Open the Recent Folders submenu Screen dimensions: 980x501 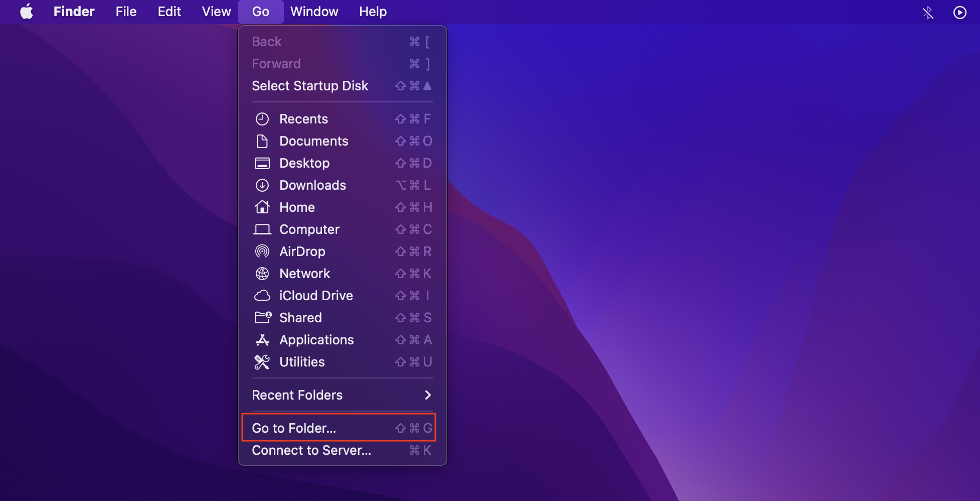(343, 395)
